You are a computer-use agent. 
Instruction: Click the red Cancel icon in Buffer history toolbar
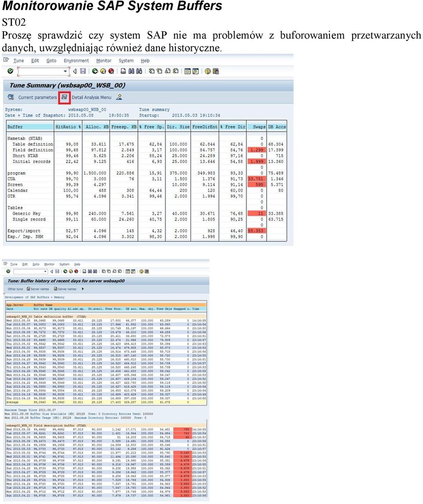coord(76,271)
